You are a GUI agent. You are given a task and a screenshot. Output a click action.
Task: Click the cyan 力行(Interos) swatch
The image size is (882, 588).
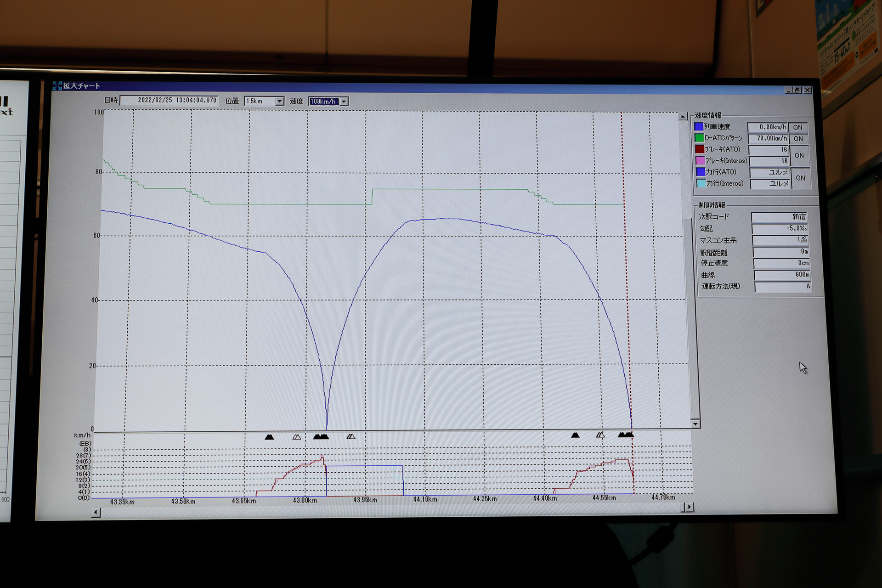pos(701,183)
